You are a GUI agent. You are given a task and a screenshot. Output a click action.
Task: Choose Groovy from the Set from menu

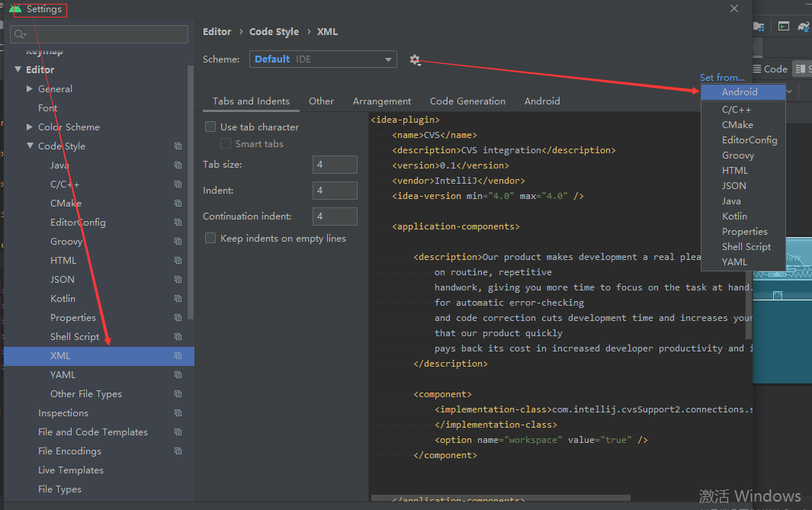click(743, 156)
